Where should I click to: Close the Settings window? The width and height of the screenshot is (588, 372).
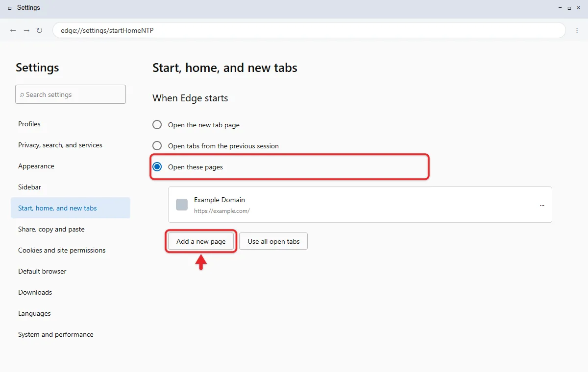click(579, 8)
